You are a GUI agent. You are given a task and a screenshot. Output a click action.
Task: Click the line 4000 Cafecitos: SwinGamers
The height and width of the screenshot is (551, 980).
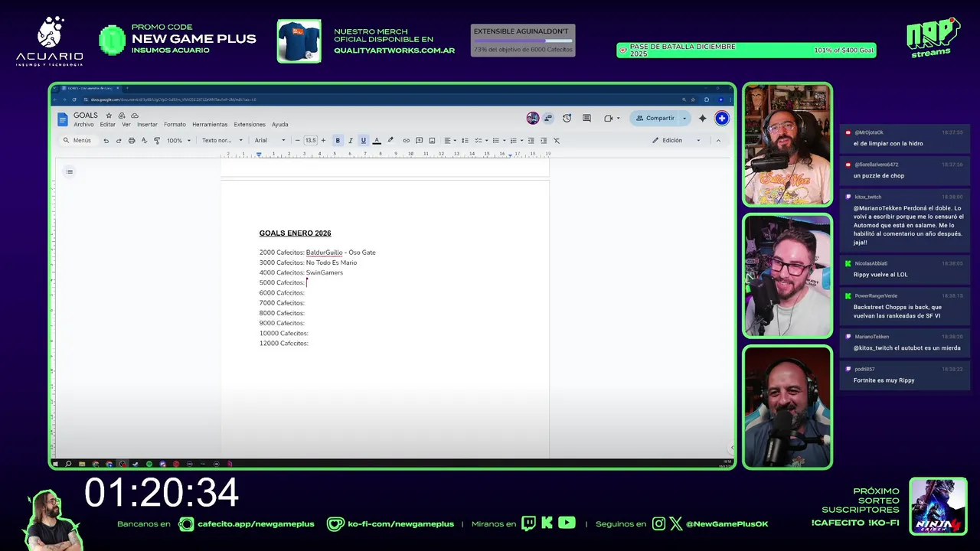click(x=301, y=272)
